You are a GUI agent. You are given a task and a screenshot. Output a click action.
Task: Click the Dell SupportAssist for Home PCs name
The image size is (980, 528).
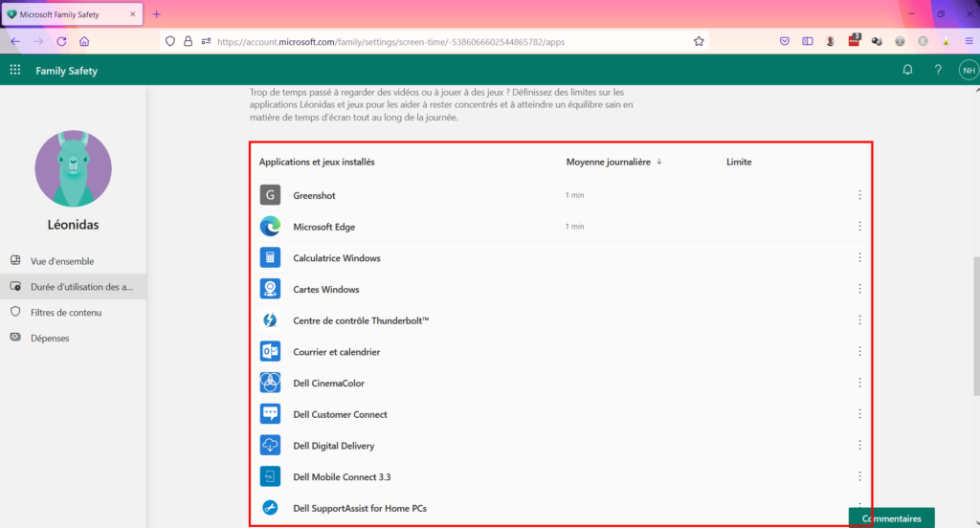pyautogui.click(x=360, y=508)
